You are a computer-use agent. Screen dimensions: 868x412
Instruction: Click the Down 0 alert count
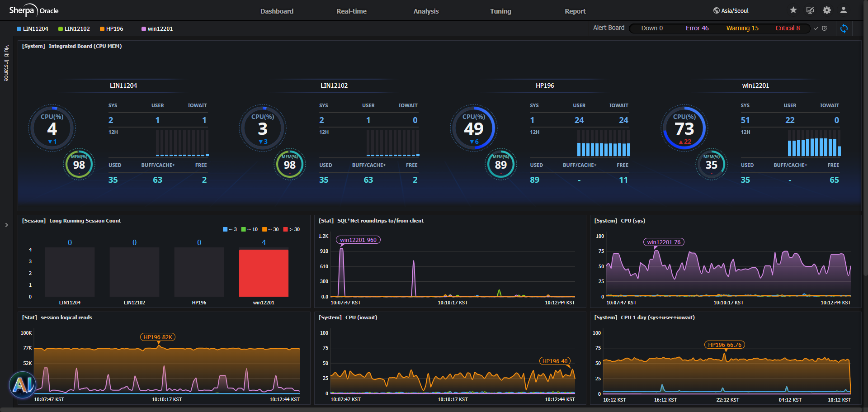click(652, 28)
